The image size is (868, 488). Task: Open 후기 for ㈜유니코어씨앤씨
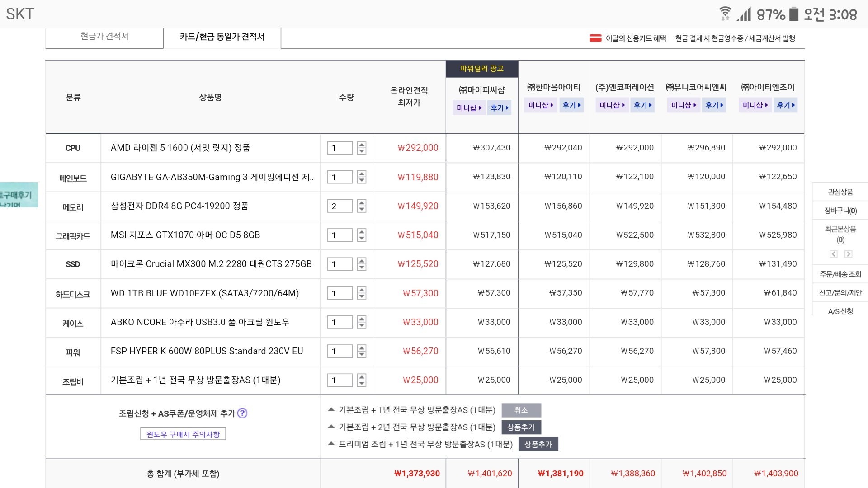tap(714, 105)
